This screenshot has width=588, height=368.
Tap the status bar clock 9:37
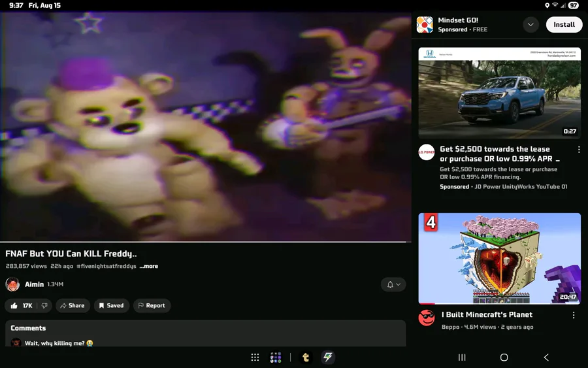coord(16,5)
